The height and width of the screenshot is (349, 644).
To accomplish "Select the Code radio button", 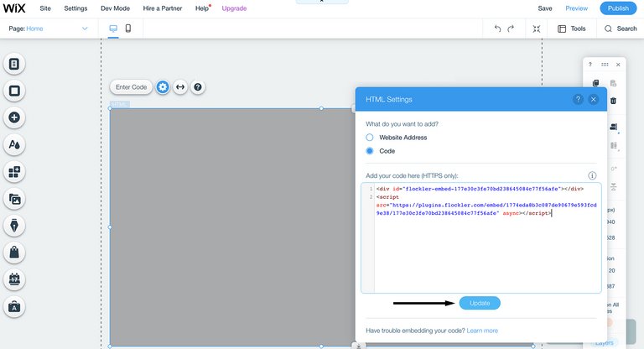I will [370, 151].
